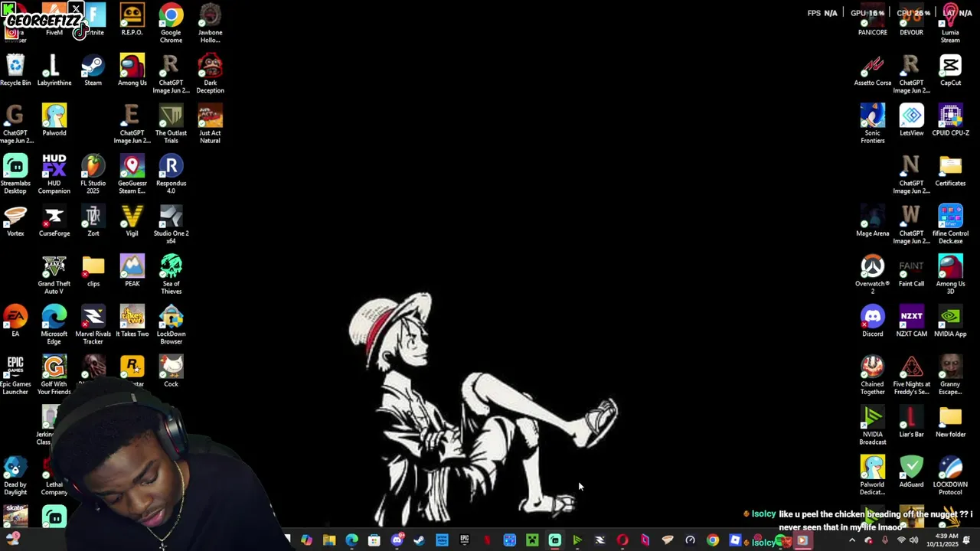Open the EA app shortcut
The height and width of the screenshot is (551, 980).
[x=15, y=321]
